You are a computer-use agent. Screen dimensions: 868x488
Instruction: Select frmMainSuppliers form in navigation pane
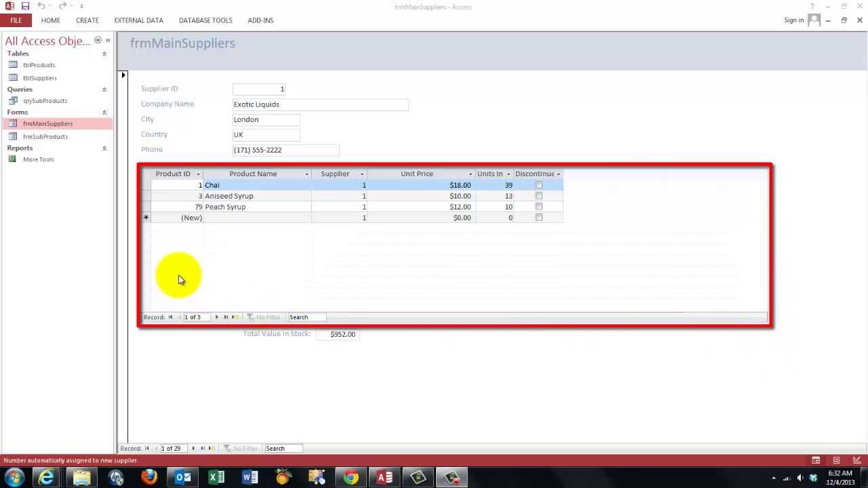pos(57,123)
